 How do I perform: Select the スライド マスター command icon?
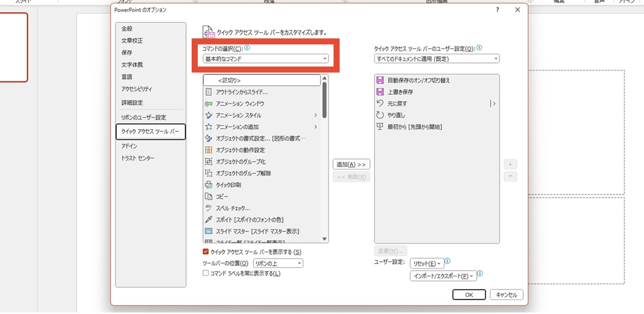[209, 231]
